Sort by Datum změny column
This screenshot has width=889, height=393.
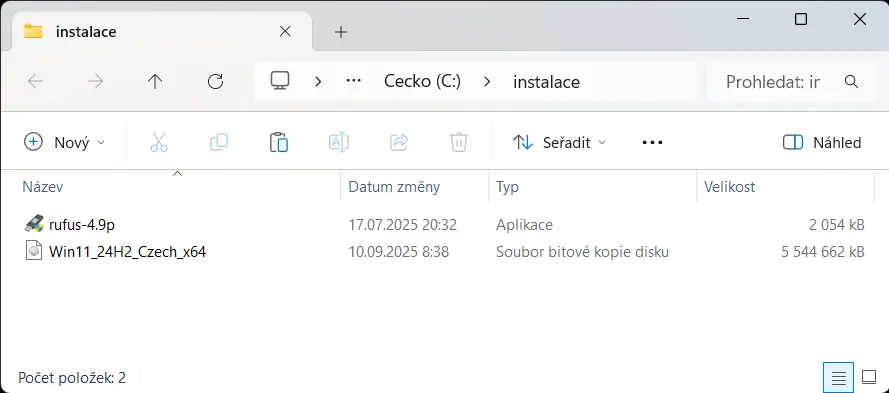pos(394,187)
